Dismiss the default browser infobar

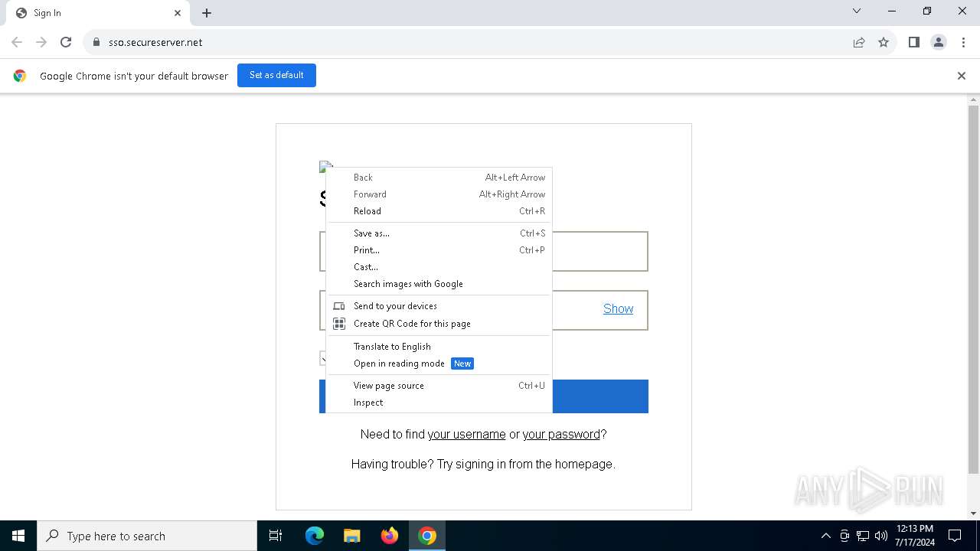[x=962, y=76]
